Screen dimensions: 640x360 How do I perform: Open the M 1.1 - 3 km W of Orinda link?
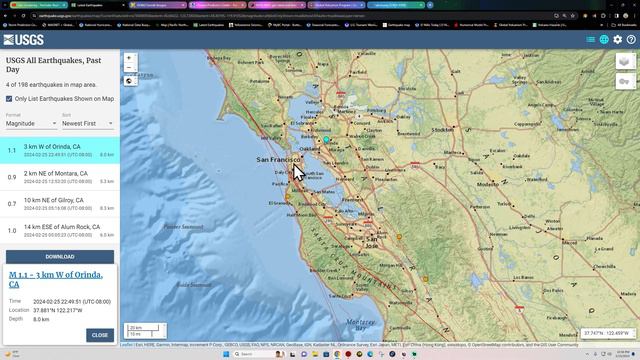56,279
